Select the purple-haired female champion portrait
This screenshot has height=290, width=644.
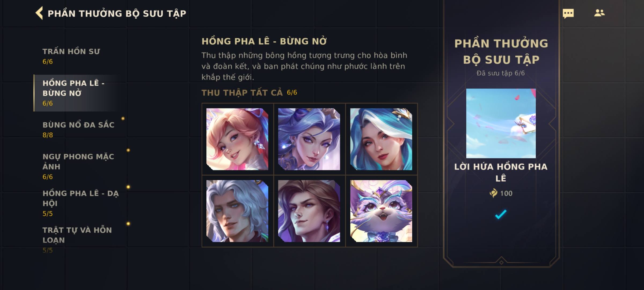coord(309,139)
